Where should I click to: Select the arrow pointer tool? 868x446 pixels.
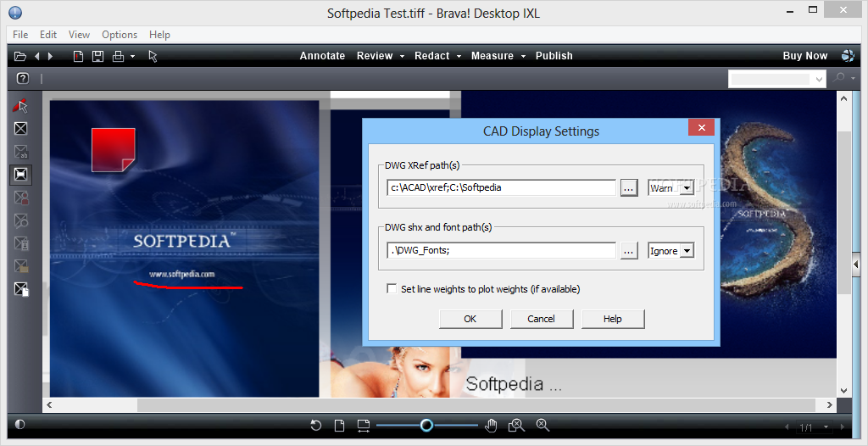tap(153, 56)
